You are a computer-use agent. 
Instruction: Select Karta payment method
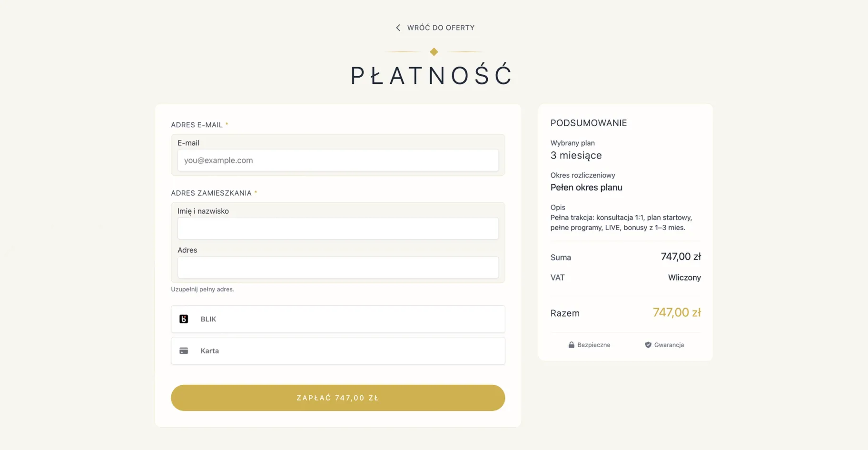tap(338, 351)
